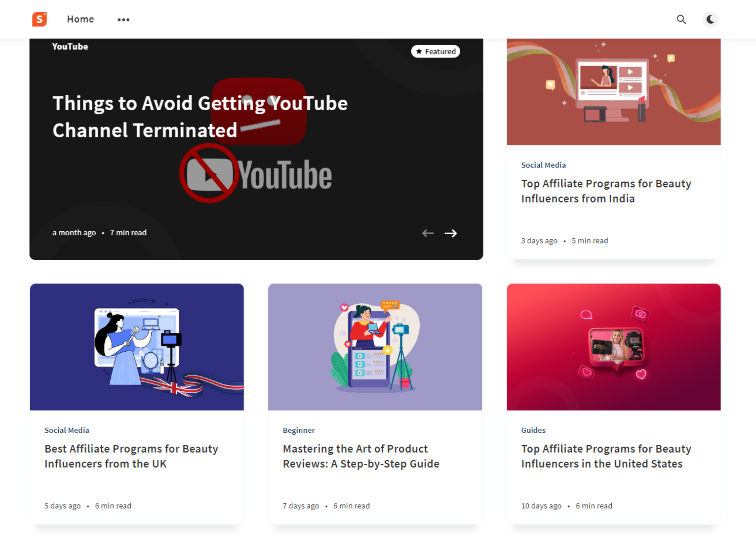
Task: Click '7 min read' on featured post
Action: [x=128, y=232]
